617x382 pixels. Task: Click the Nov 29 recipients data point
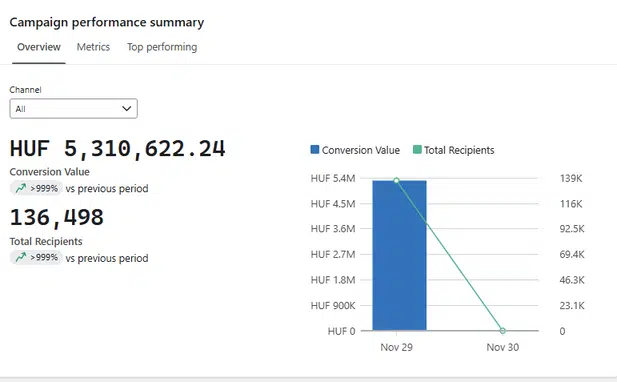point(396,181)
